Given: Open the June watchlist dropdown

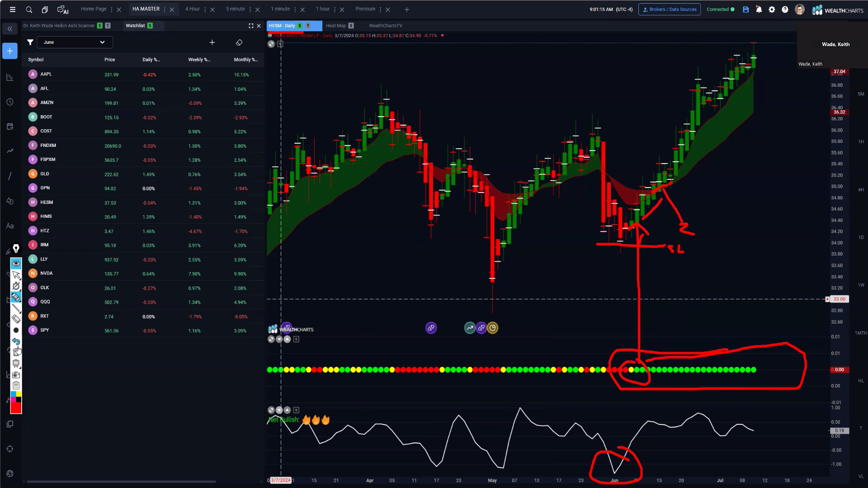Looking at the screenshot, I should click(x=75, y=42).
